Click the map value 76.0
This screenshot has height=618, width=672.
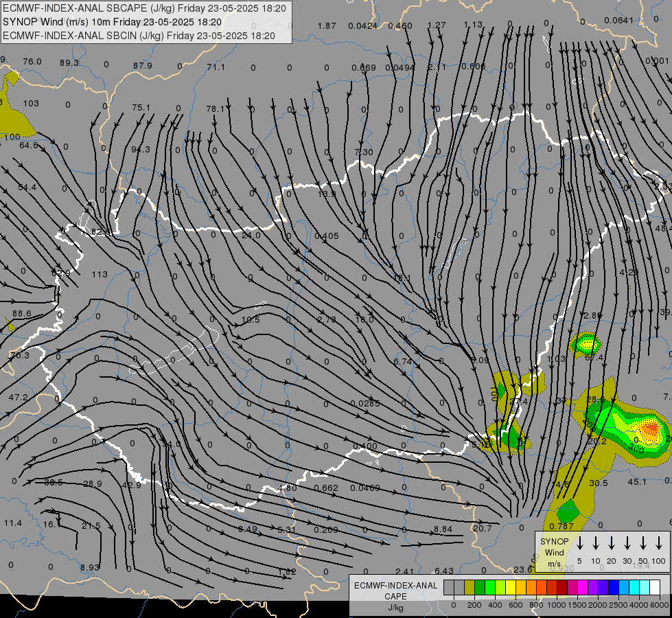pos(32,62)
